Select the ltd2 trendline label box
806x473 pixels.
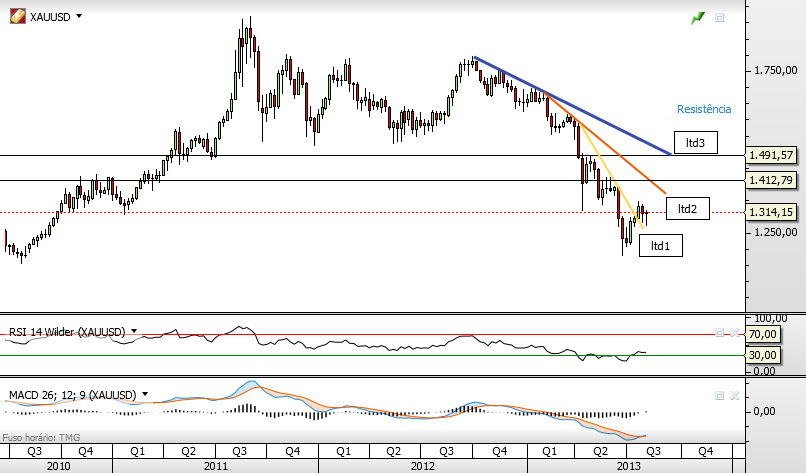pos(688,209)
